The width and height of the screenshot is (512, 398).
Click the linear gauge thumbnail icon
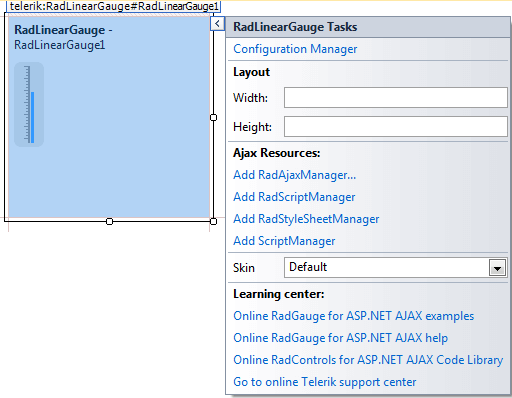click(x=29, y=104)
